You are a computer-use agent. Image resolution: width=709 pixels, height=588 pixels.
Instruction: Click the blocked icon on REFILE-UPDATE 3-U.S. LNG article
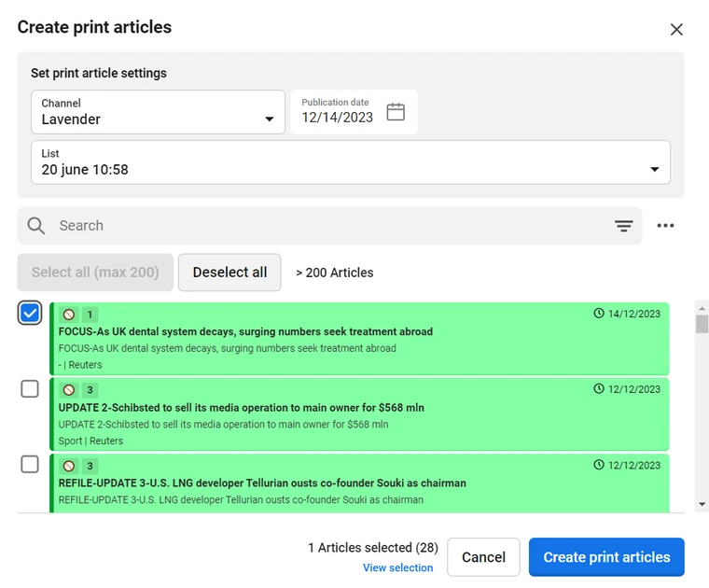point(69,466)
